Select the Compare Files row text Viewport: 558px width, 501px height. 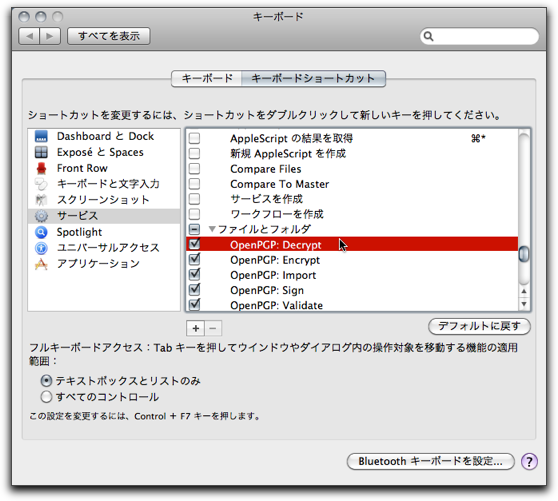[x=265, y=169]
